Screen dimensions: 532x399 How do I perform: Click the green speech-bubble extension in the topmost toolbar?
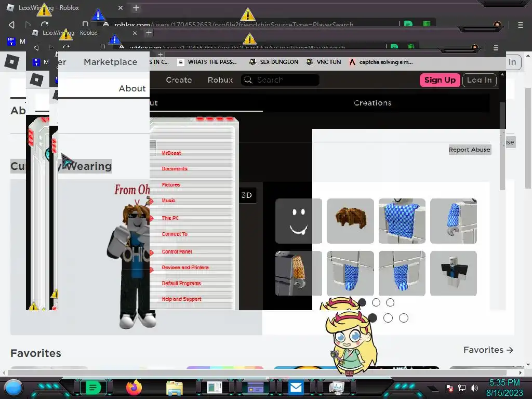tap(408, 24)
